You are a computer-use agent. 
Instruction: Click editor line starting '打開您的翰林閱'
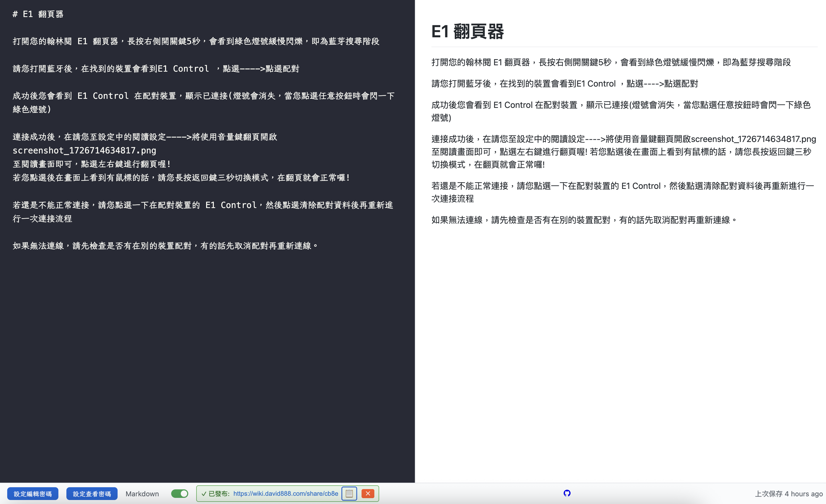click(x=196, y=41)
